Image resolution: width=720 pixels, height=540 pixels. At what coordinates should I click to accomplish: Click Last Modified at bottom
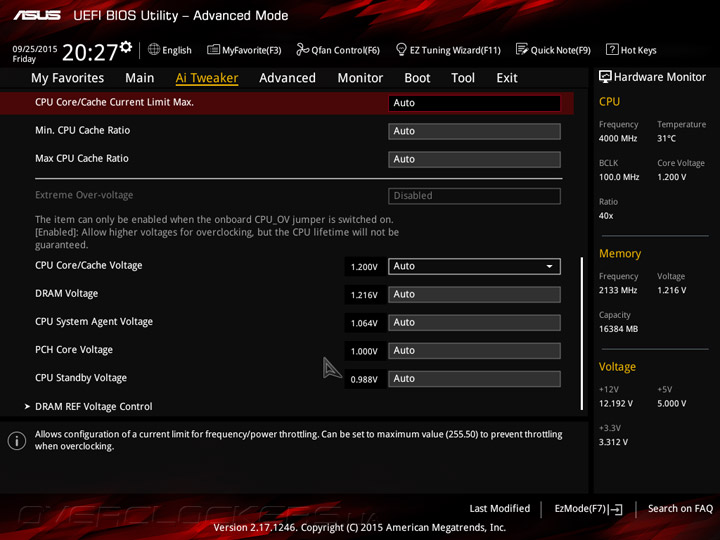click(x=499, y=509)
